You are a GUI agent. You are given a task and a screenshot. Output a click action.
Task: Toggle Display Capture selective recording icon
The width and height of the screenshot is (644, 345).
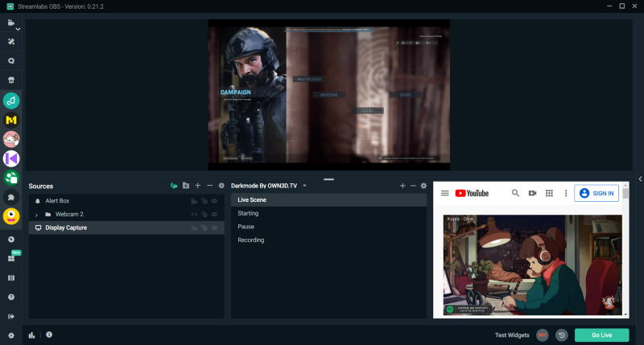click(194, 228)
